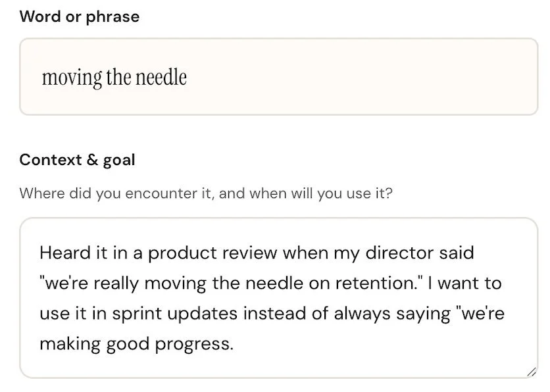Viewport: 550px width, 392px height.
Task: Place cursor after "moving the needle" text
Action: (x=188, y=78)
